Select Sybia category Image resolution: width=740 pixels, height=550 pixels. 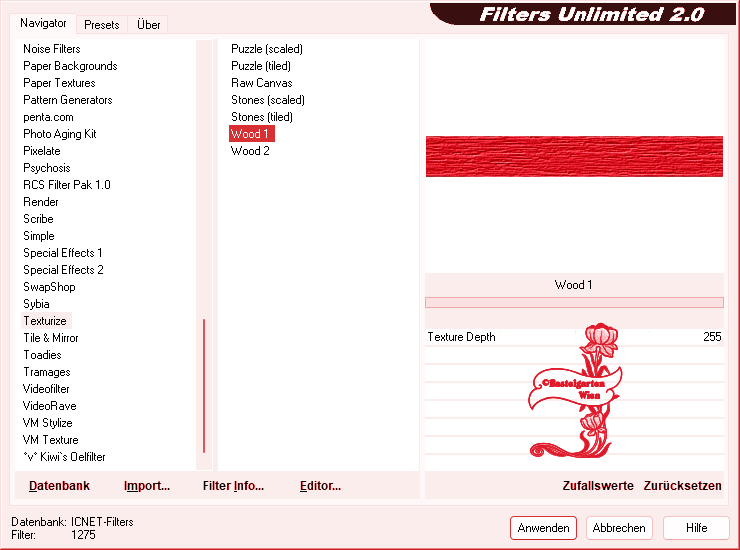point(36,304)
